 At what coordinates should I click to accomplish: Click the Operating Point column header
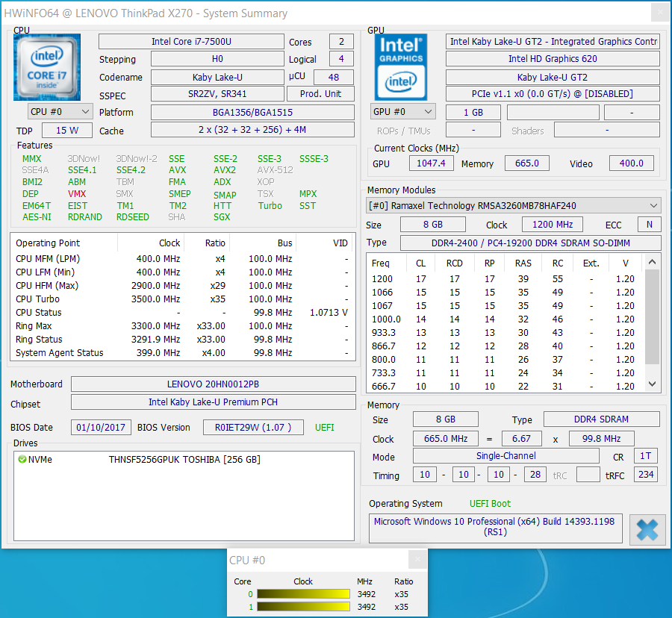[x=64, y=243]
